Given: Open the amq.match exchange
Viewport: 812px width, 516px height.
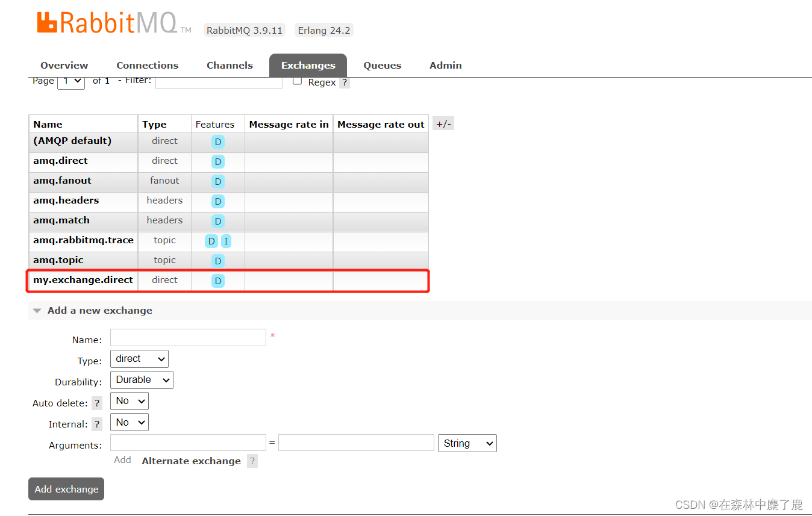Looking at the screenshot, I should [x=61, y=220].
